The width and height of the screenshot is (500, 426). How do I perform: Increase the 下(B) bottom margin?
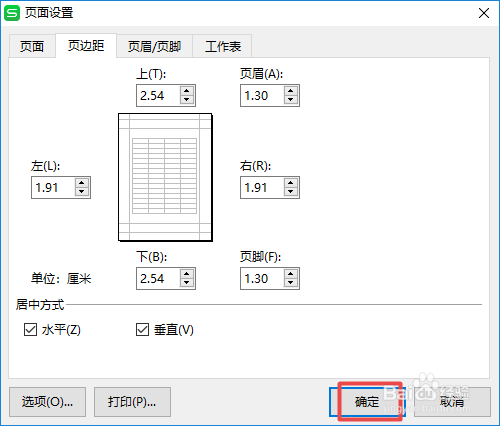[187, 274]
